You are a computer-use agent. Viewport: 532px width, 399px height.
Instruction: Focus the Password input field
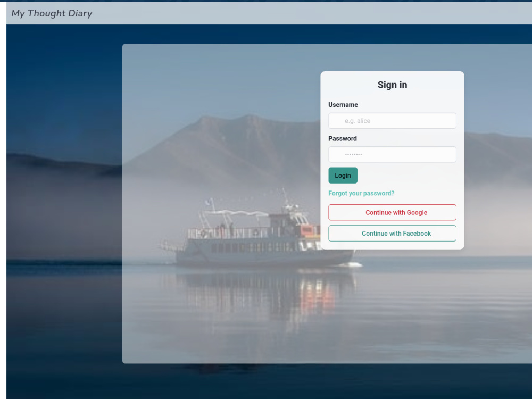(392, 154)
